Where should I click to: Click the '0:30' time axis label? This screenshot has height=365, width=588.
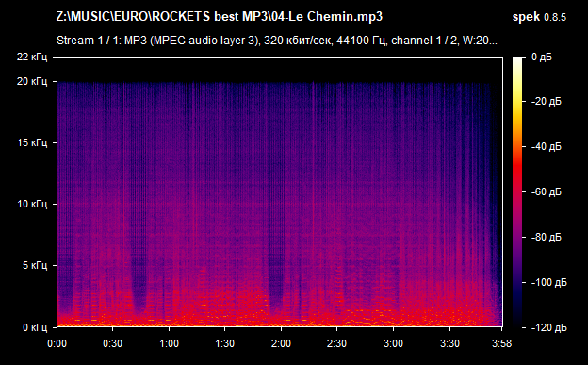(113, 343)
